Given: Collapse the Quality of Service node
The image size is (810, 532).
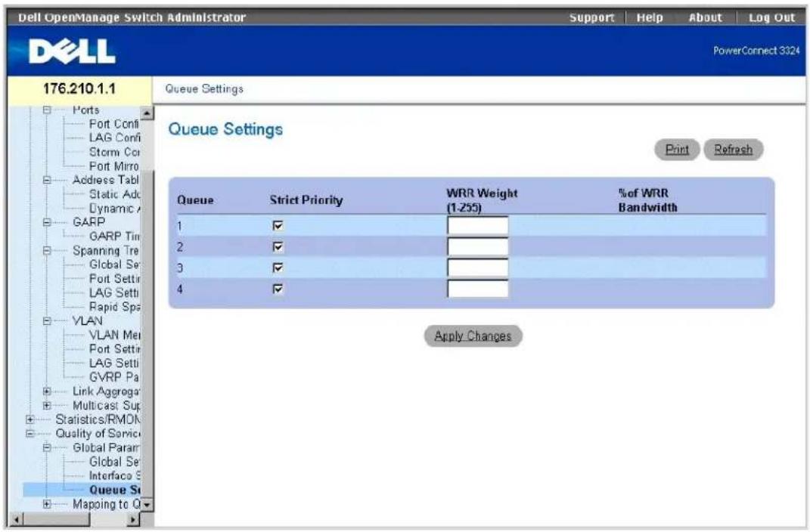Looking at the screenshot, I should pyautogui.click(x=30, y=434).
